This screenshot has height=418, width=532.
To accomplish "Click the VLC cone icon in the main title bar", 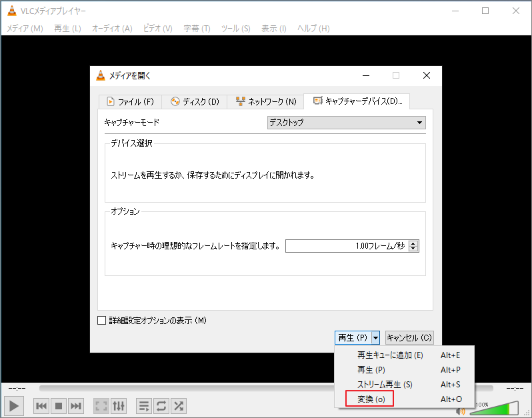I will point(12,11).
